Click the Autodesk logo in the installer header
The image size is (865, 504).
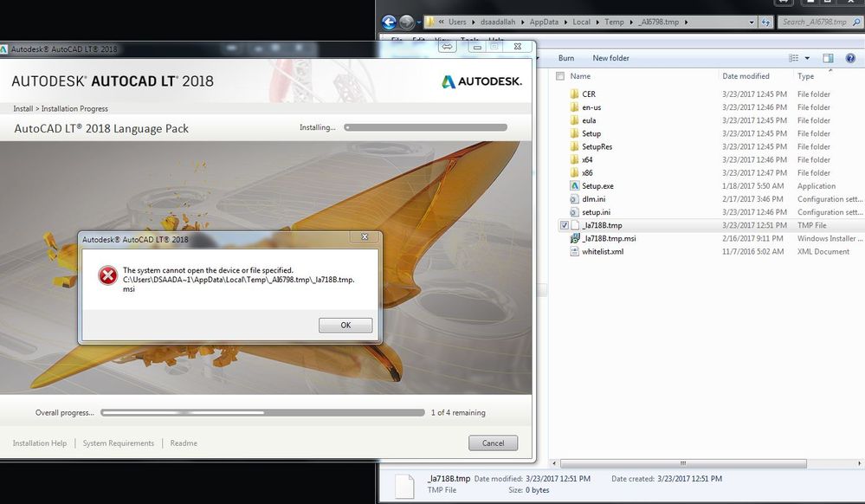tap(481, 81)
